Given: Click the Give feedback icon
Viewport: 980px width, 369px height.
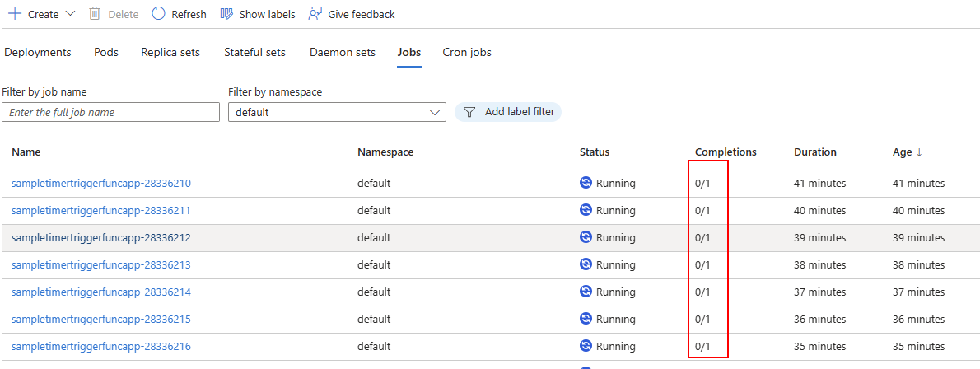Looking at the screenshot, I should (315, 14).
